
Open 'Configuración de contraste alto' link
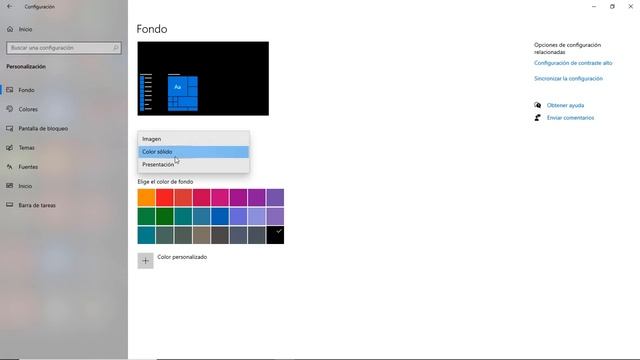[x=573, y=63]
